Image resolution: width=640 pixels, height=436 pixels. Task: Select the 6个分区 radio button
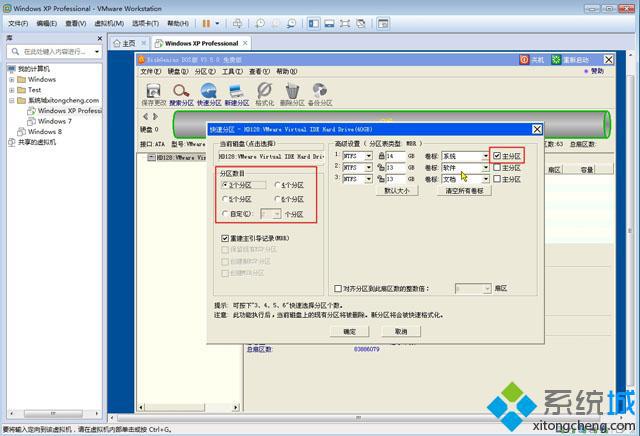tap(278, 199)
